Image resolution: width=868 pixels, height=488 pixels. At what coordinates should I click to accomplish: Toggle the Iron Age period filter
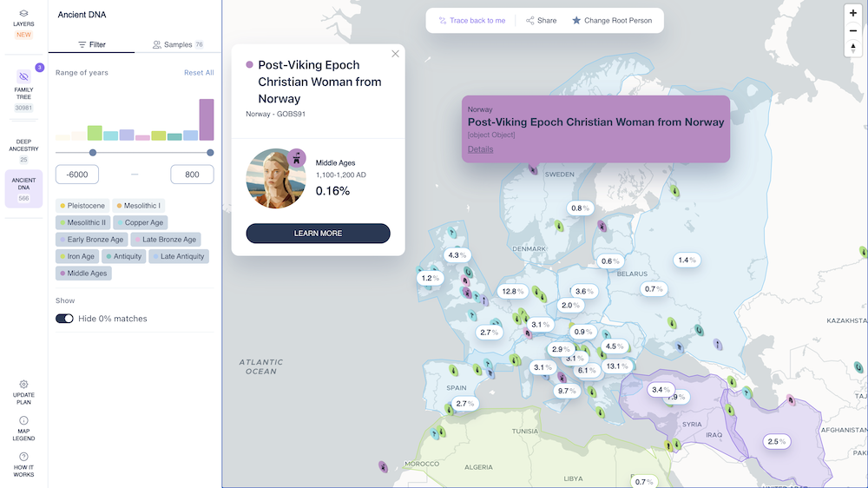point(77,256)
